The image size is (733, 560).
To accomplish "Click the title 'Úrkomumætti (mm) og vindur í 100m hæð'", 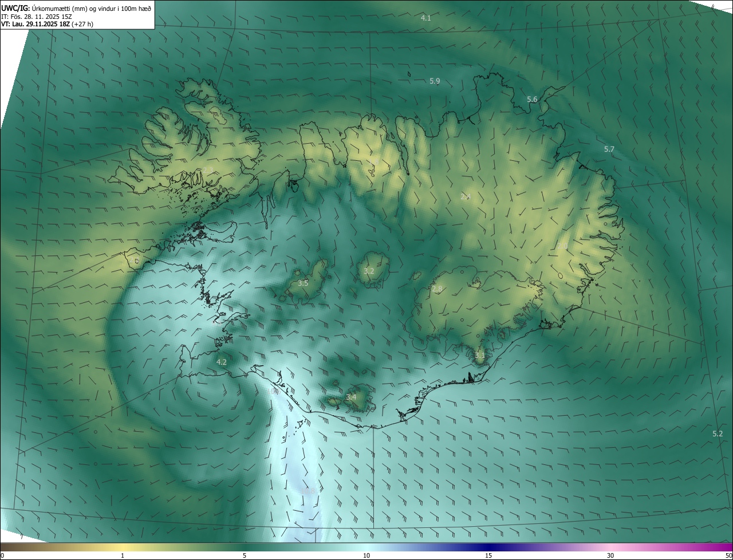I will click(x=92, y=8).
